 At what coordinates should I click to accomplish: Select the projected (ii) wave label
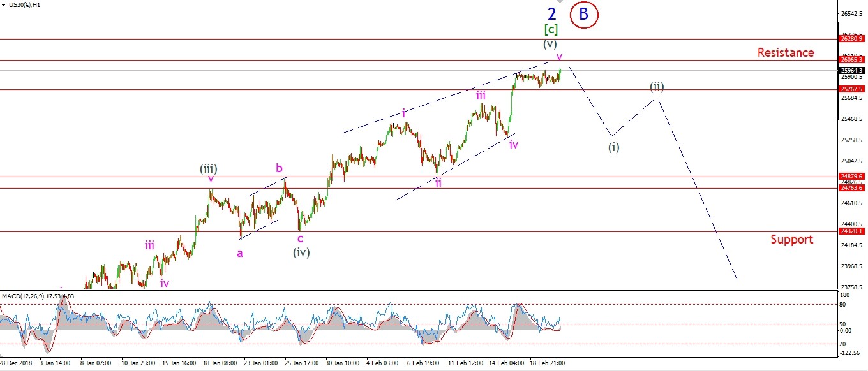pyautogui.click(x=657, y=86)
